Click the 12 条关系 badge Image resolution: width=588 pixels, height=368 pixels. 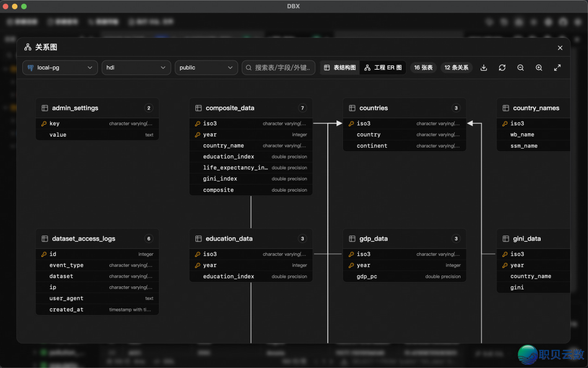[x=456, y=68]
